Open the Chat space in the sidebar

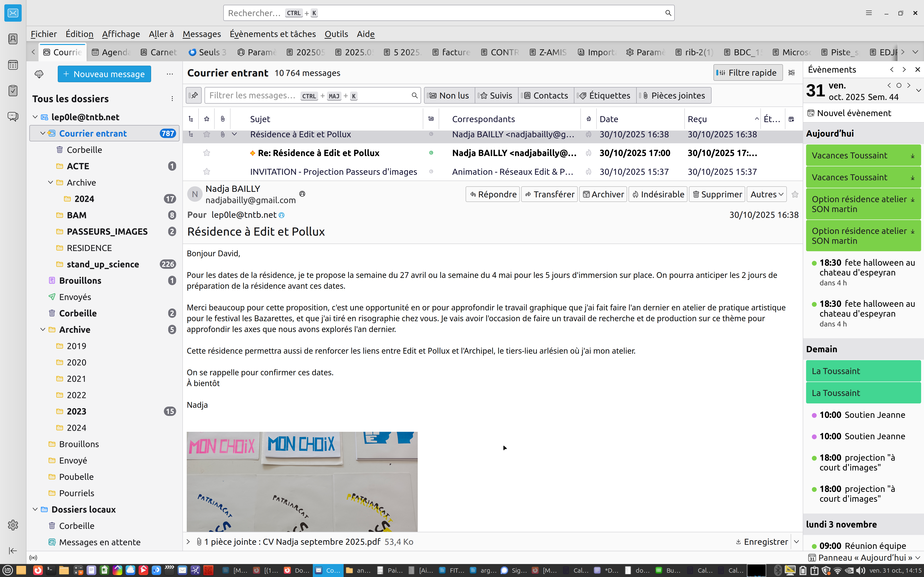(x=13, y=116)
